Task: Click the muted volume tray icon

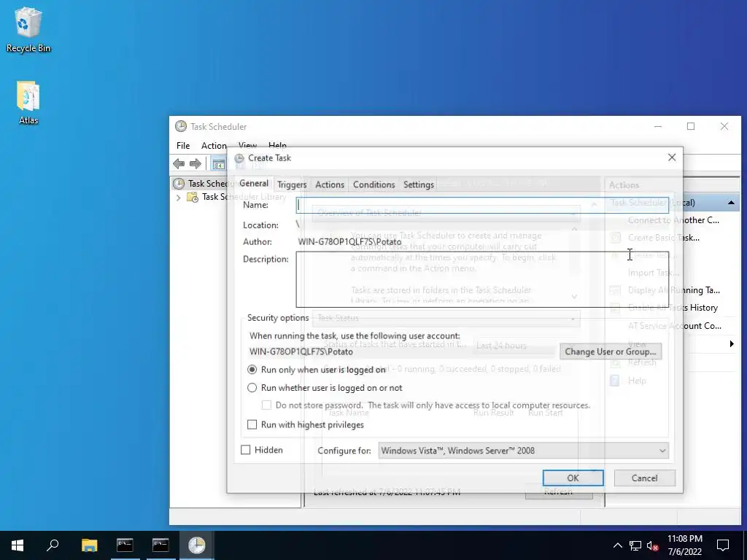Action: coord(653,545)
